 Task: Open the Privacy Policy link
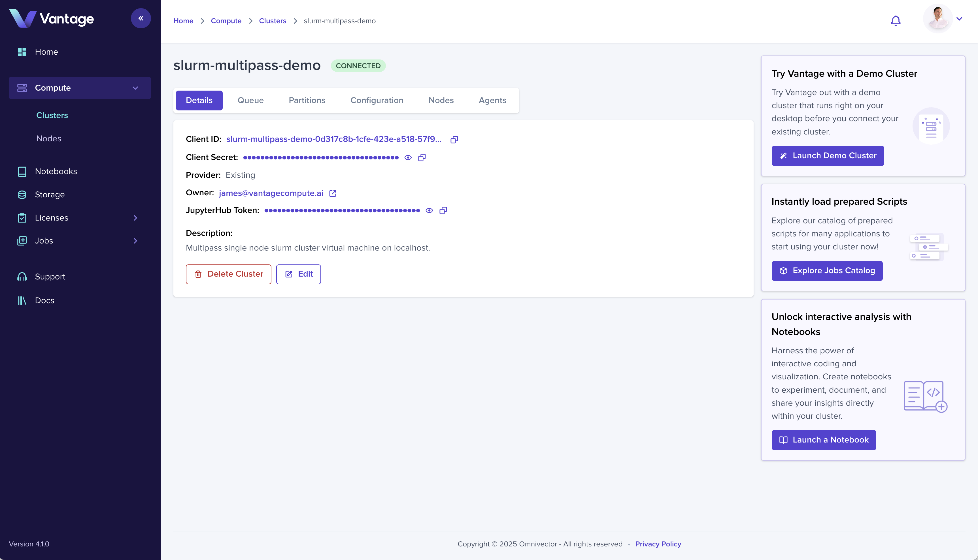(x=658, y=544)
